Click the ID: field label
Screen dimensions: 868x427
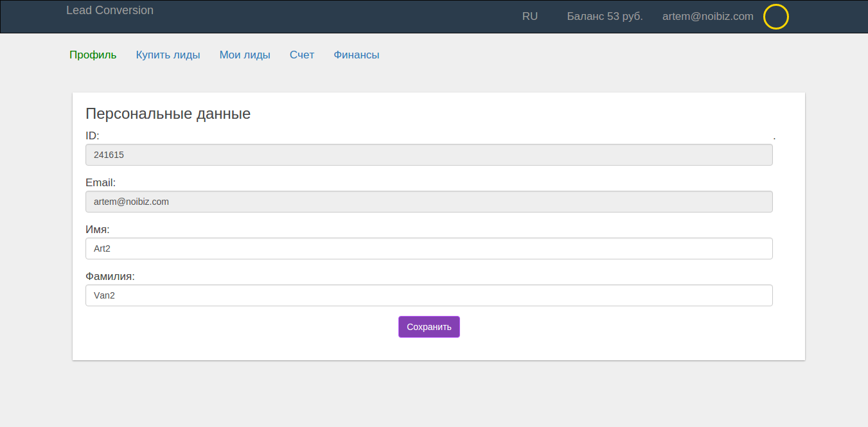pyautogui.click(x=93, y=136)
